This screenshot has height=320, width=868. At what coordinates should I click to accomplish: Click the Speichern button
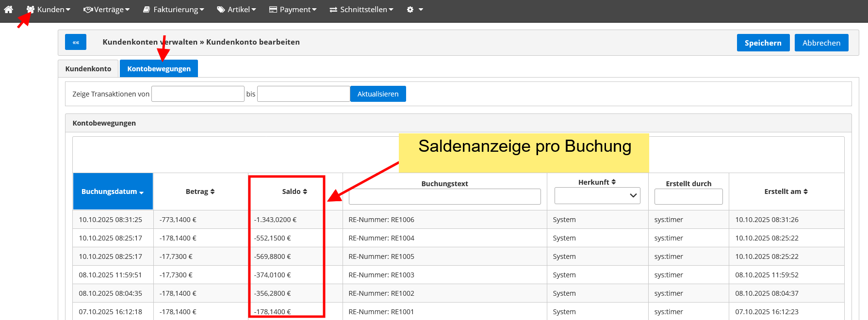763,43
